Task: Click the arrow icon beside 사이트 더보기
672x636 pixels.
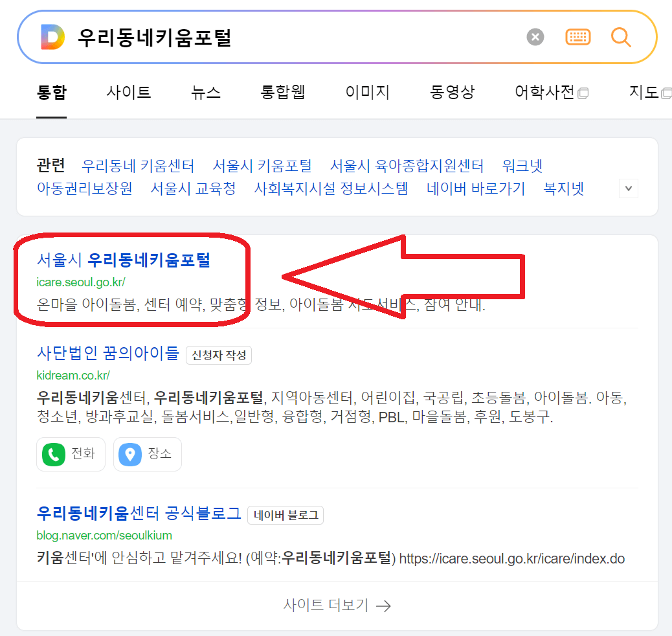Action: [385, 606]
